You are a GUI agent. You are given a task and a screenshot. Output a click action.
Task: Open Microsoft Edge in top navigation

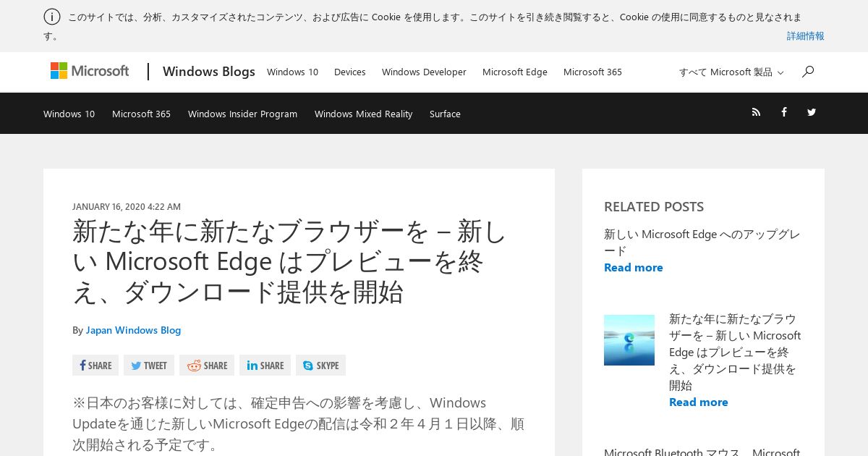(515, 72)
